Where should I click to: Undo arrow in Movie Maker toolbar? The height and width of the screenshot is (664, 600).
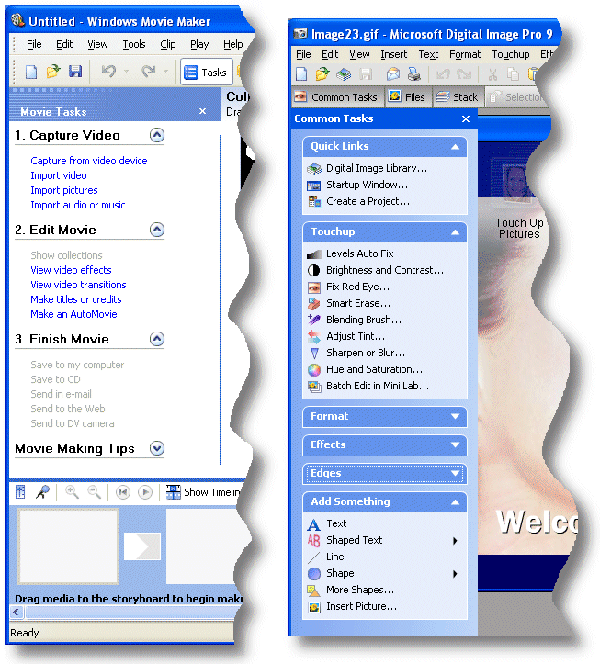coord(109,71)
